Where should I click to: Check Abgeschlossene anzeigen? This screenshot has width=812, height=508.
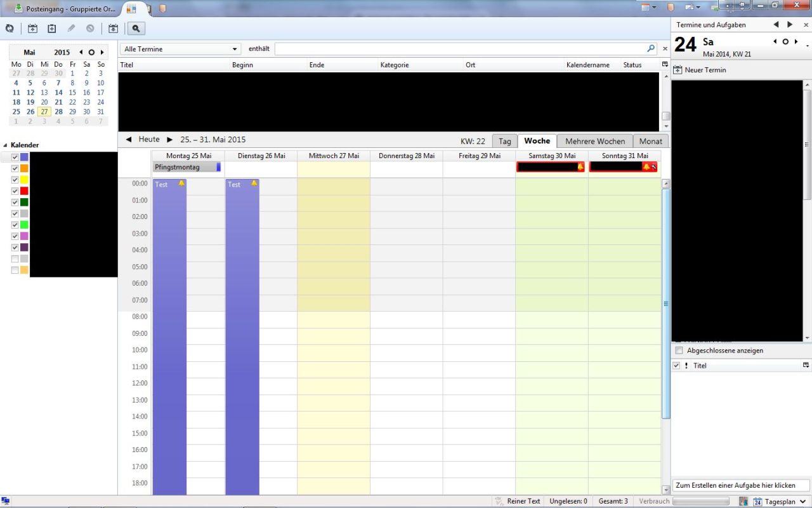pyautogui.click(x=679, y=351)
